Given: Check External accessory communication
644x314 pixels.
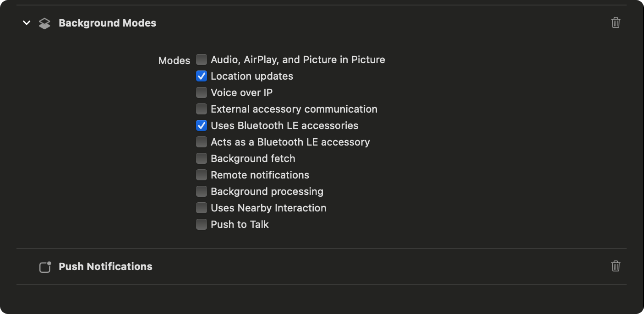Looking at the screenshot, I should click(x=202, y=109).
